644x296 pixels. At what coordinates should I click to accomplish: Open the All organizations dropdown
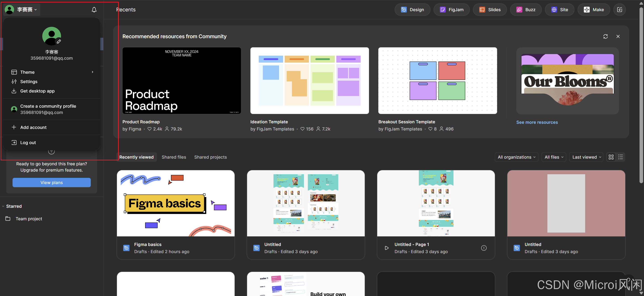(516, 157)
